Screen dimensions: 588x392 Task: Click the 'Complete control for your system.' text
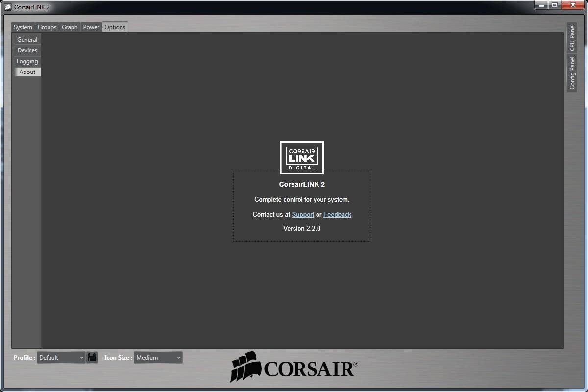302,199
